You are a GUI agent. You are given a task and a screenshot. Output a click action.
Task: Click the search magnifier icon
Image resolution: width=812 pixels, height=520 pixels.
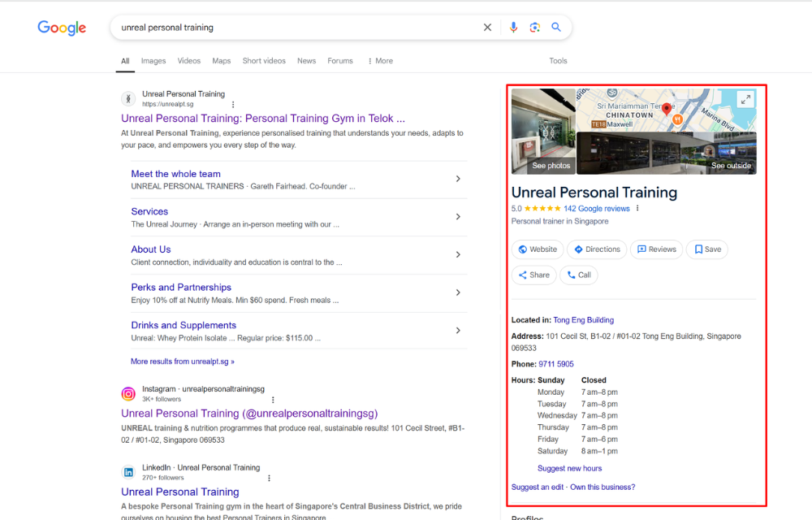(x=556, y=27)
